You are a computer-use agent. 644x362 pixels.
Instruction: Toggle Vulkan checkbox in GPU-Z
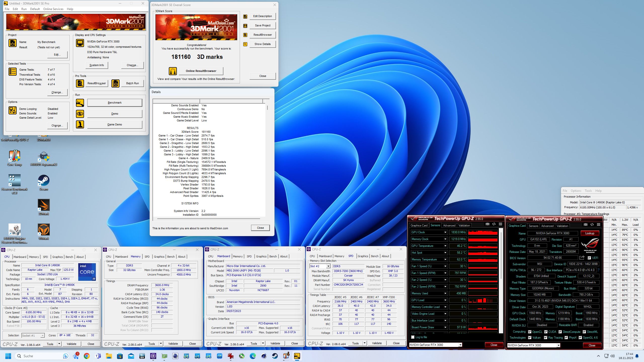tap(530, 338)
